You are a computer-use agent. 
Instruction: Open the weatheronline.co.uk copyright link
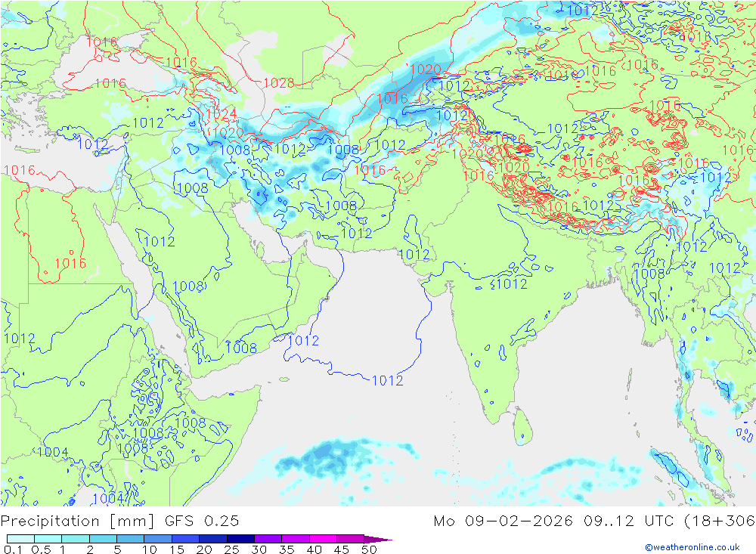click(x=692, y=546)
